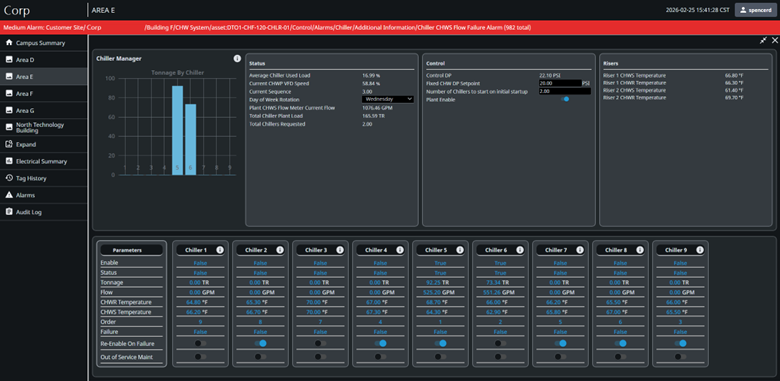Toggle Chiller 7 Re-Enable On Failure
780x381 pixels.
(561, 343)
